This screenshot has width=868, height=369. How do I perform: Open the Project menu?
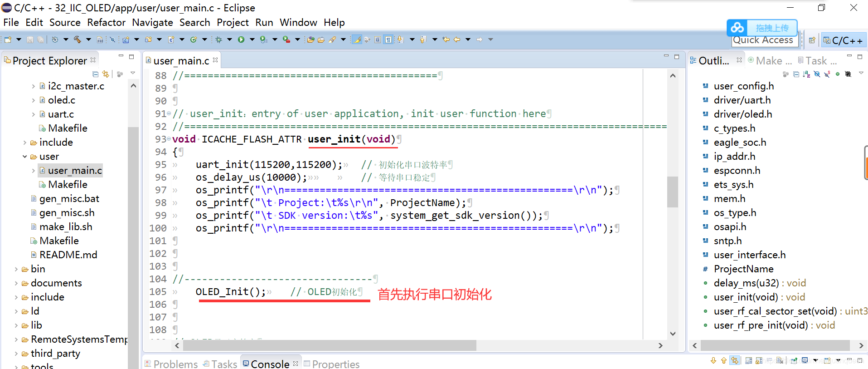pyautogui.click(x=233, y=22)
